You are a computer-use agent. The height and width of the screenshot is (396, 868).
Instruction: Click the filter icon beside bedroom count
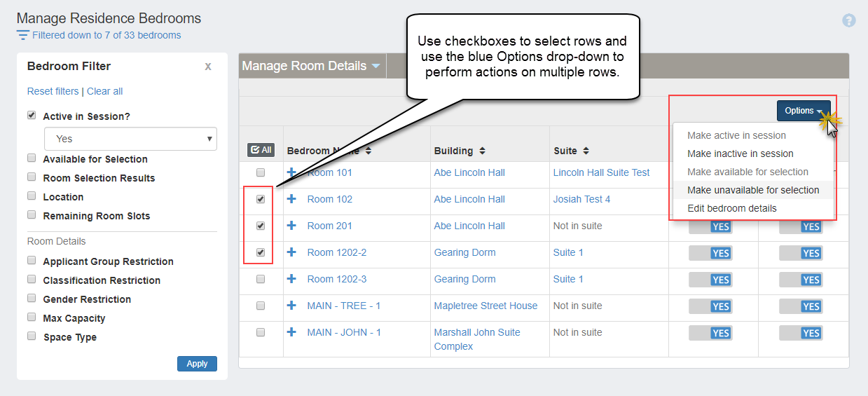tap(23, 35)
